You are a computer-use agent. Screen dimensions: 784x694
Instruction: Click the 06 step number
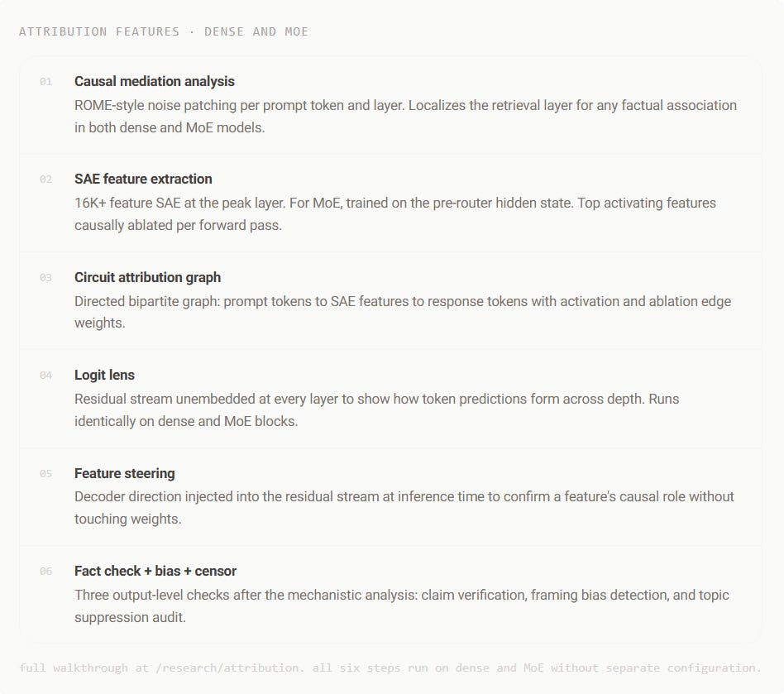(46, 571)
